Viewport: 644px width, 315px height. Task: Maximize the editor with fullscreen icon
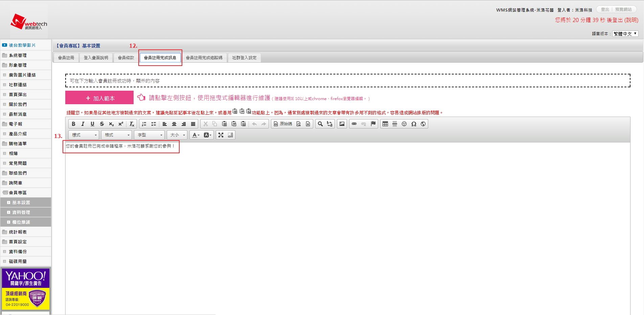tap(221, 135)
